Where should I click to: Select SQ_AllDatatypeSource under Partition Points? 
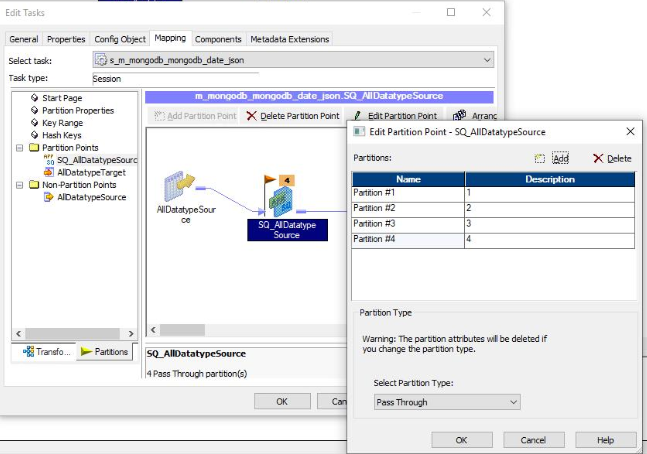coord(96,160)
